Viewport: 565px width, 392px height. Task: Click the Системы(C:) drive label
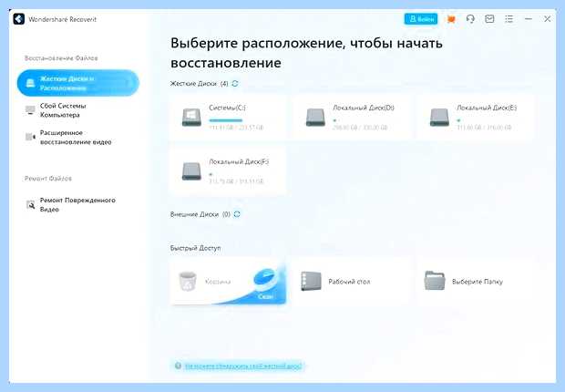[x=228, y=108]
